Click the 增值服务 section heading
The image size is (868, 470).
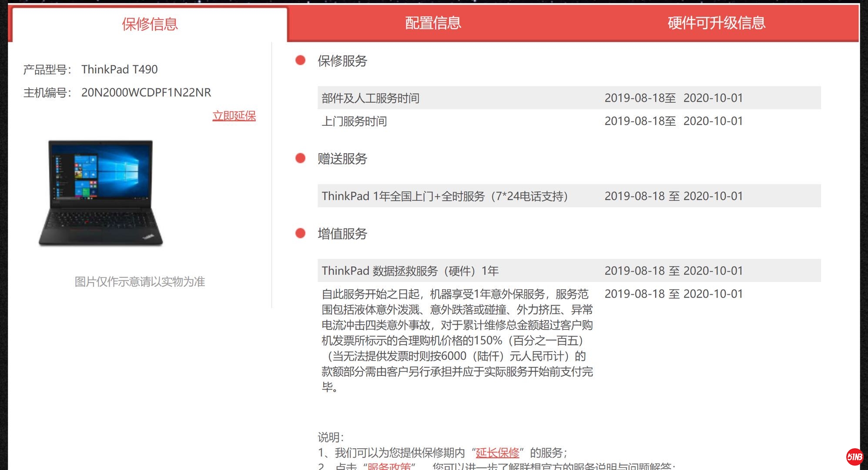click(342, 234)
